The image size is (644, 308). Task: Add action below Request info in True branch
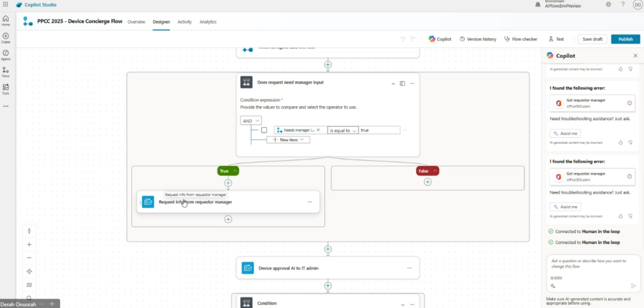(x=228, y=219)
